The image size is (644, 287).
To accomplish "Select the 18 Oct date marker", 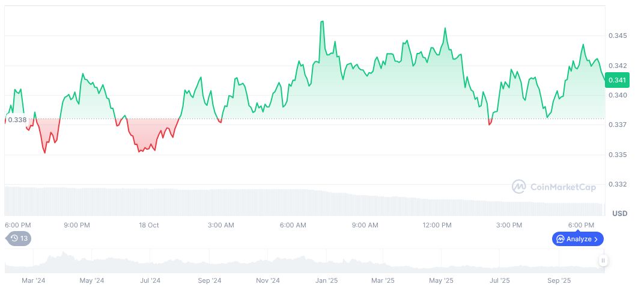I will point(148,225).
